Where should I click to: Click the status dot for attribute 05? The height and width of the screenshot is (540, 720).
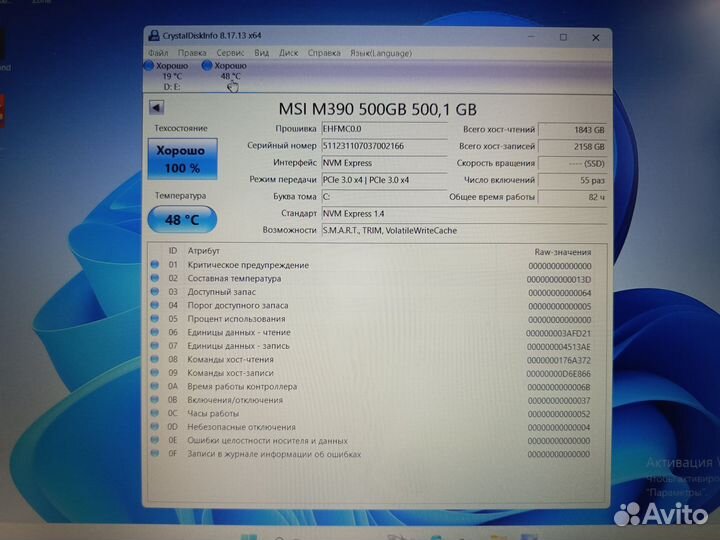(x=155, y=318)
